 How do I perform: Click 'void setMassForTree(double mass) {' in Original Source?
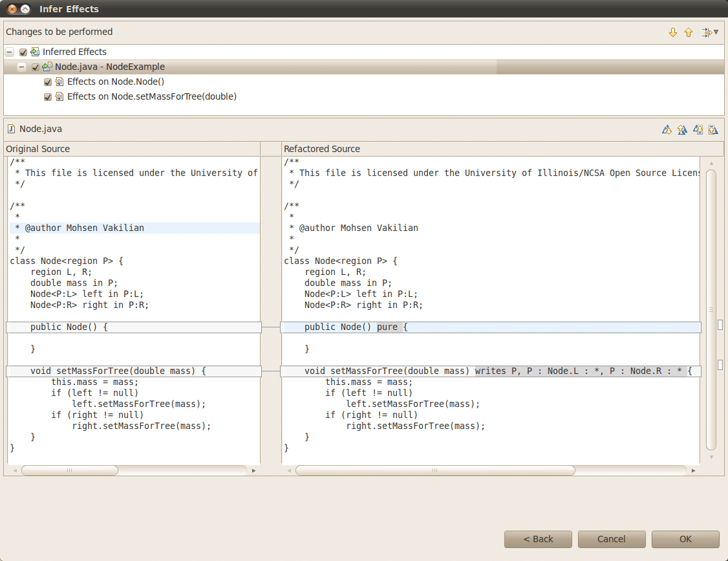point(118,371)
